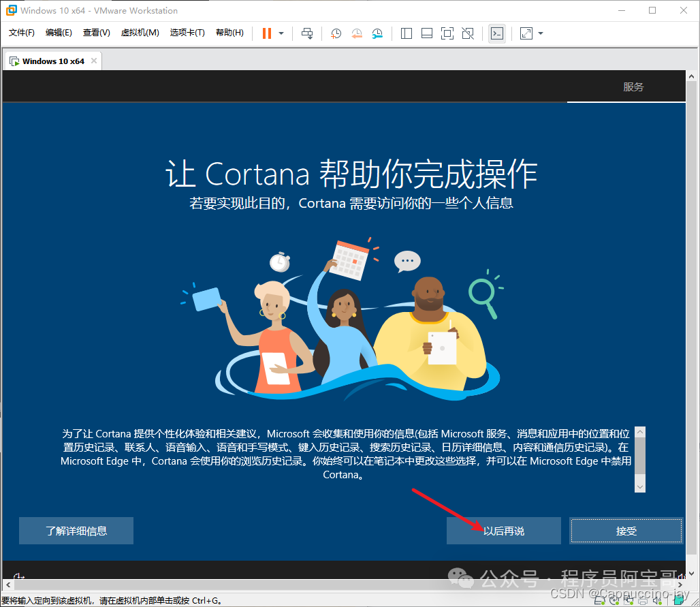Screen dimensions: 700x607
Task: Click the 了解详细信息 button
Action: click(76, 531)
